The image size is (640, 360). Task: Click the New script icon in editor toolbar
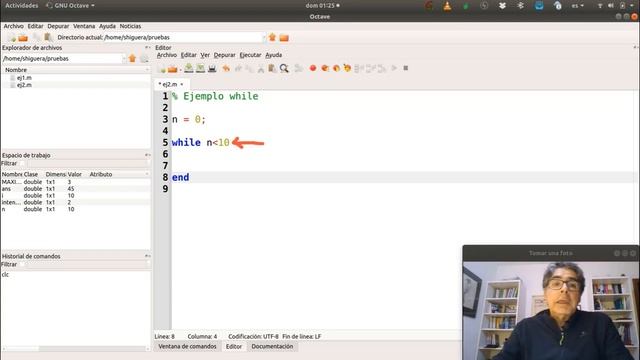pos(162,69)
